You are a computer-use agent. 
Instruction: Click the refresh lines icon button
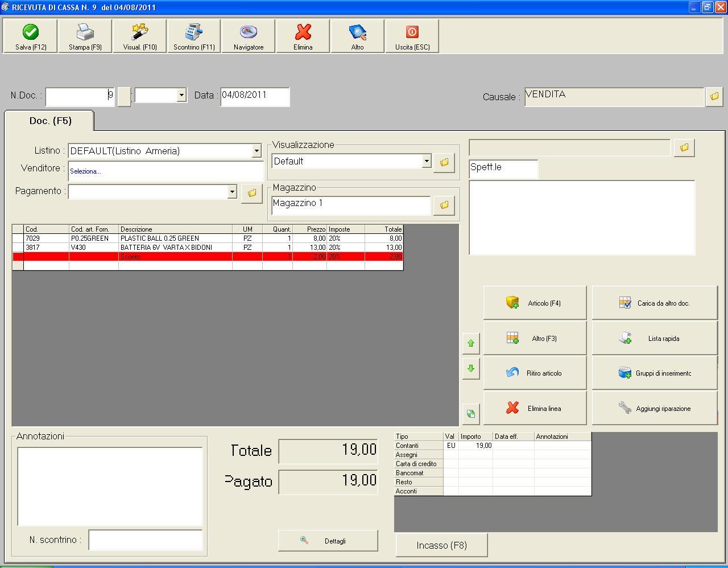point(471,414)
